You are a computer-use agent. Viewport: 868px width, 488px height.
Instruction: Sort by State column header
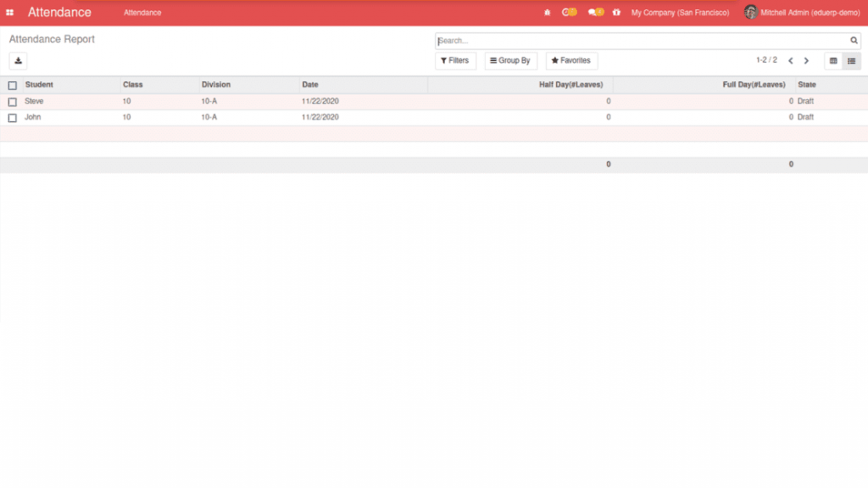click(807, 85)
